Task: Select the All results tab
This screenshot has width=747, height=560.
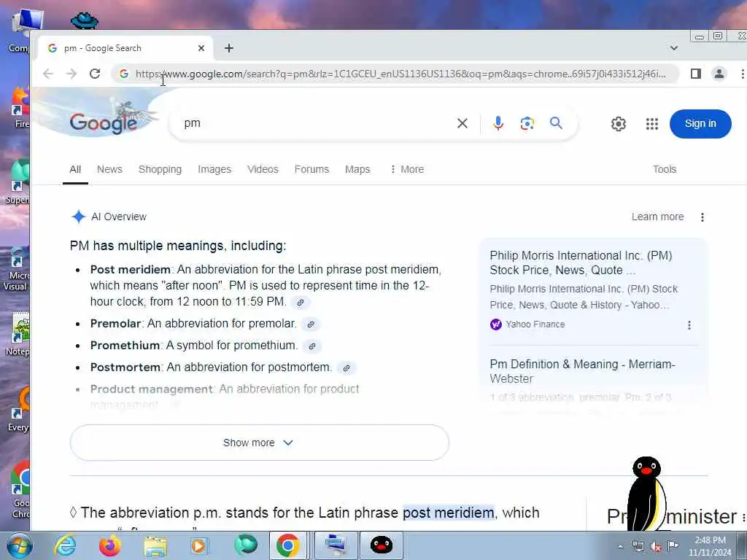Action: 75,169
